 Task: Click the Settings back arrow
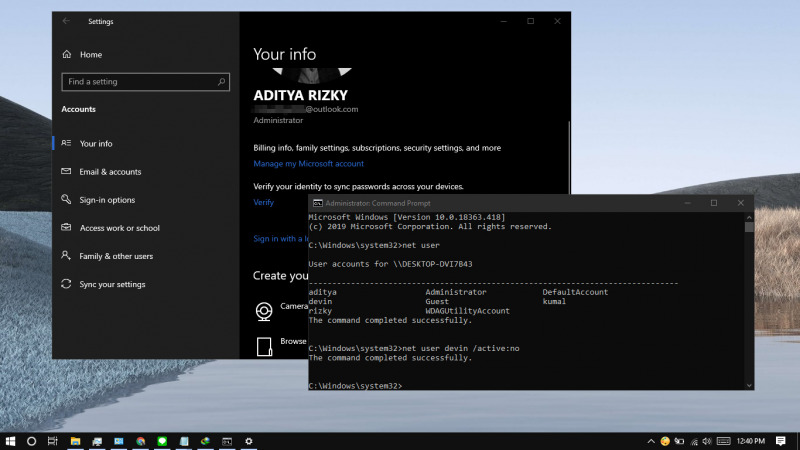(x=66, y=21)
